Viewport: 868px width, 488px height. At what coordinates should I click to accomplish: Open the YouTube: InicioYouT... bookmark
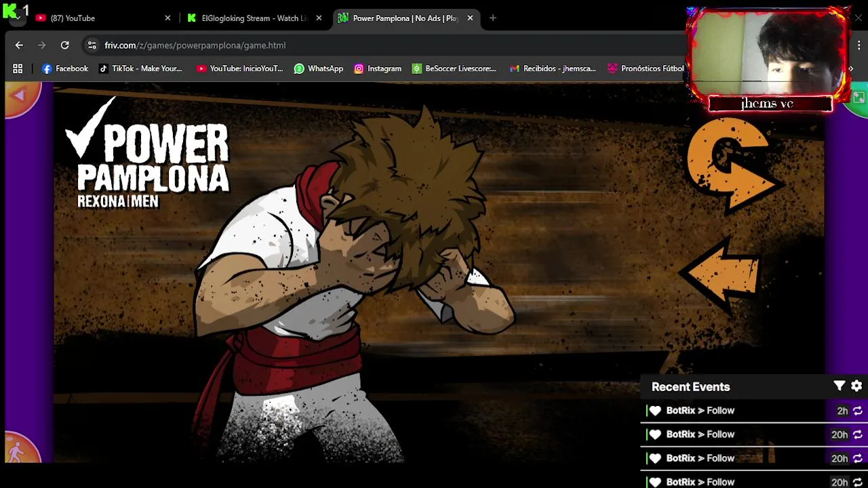[239, 68]
